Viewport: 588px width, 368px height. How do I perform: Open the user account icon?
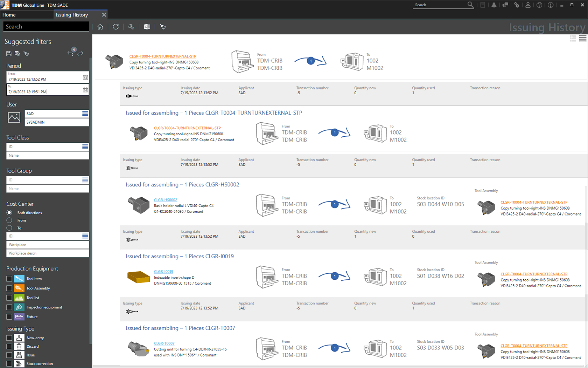point(528,5)
